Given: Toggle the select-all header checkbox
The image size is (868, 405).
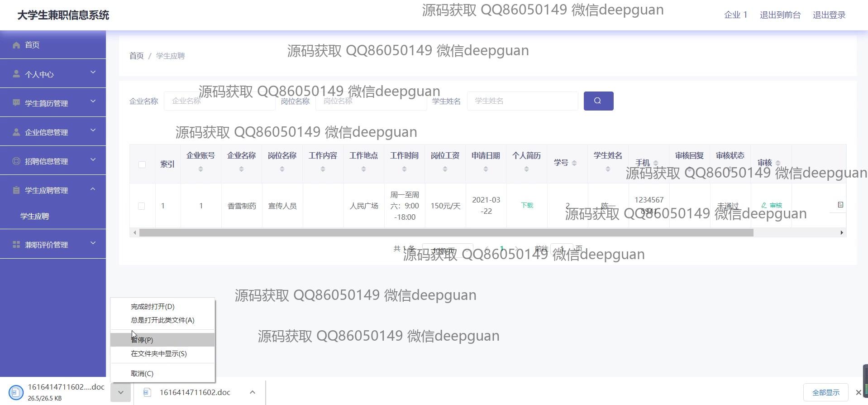Looking at the screenshot, I should coord(142,164).
